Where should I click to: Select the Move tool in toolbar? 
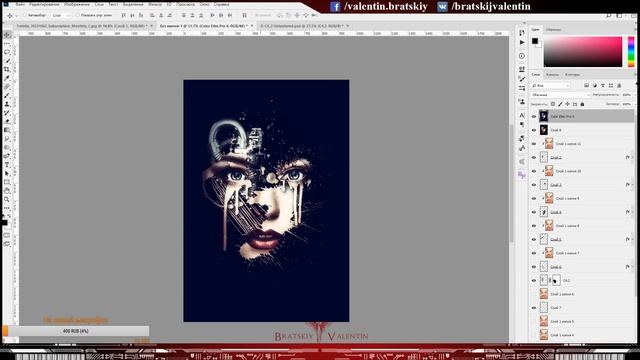click(7, 35)
